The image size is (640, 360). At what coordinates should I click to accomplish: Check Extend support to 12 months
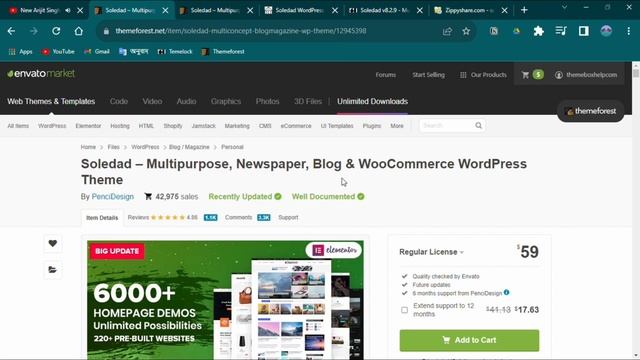coord(404,310)
